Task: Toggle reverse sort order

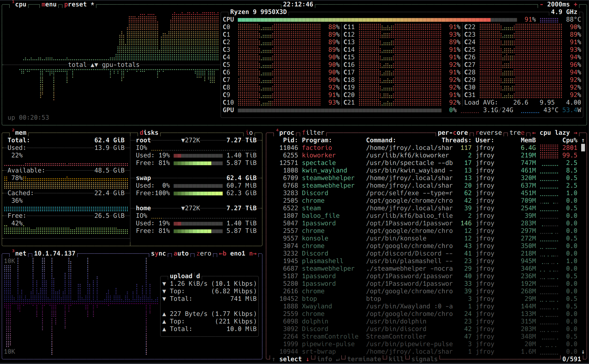Action: 489,133
